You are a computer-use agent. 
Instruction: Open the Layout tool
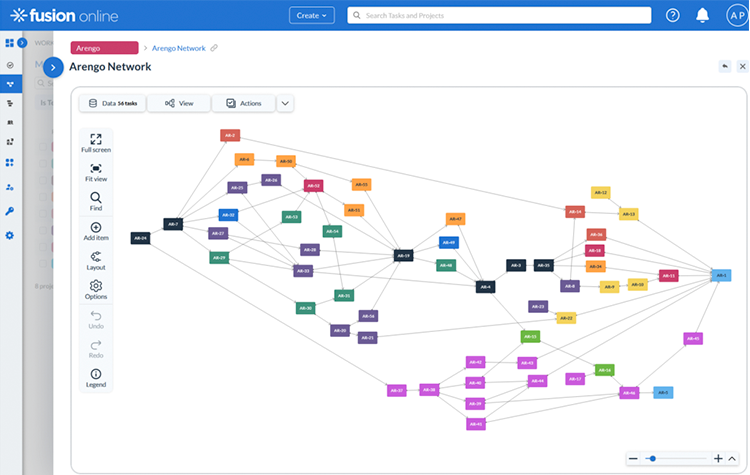pyautogui.click(x=96, y=261)
